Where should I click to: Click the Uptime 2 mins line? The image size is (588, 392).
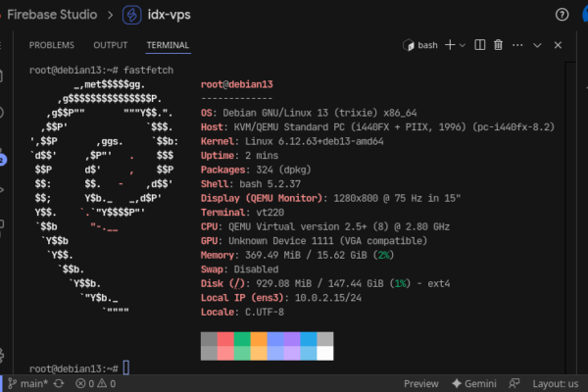click(x=240, y=156)
